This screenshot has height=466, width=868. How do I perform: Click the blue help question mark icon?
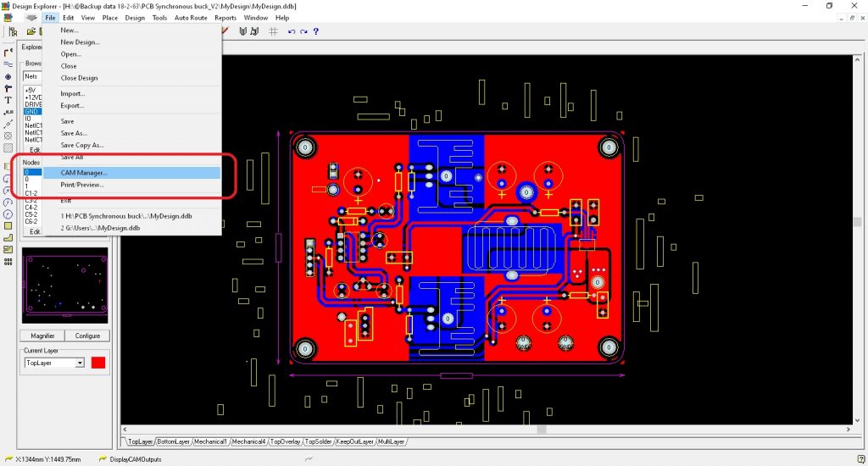316,31
